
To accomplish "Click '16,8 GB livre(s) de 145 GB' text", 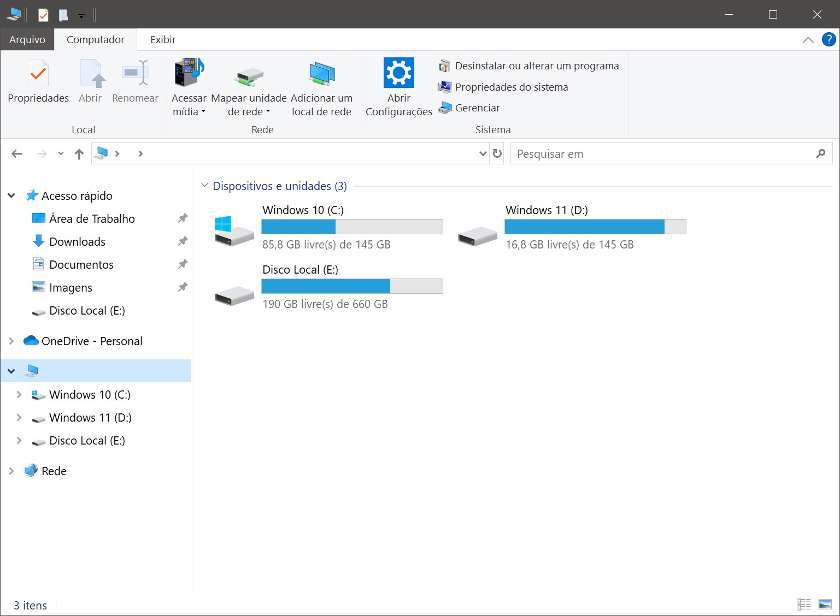I will point(569,245).
